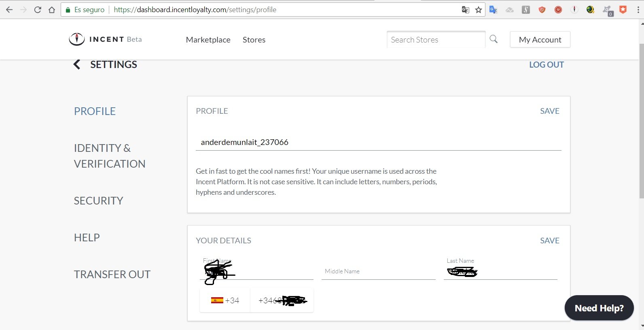
Task: Click the search magnifier icon
Action: [x=494, y=39]
